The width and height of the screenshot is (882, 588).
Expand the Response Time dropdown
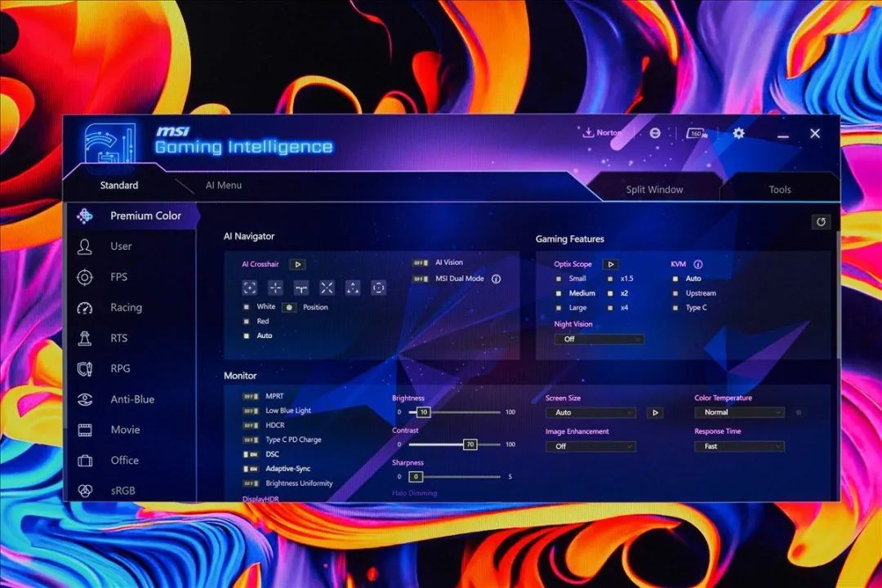click(739, 446)
